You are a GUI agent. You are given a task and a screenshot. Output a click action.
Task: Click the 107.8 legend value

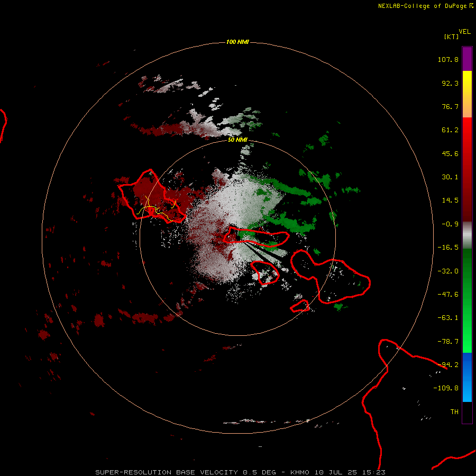pos(448,59)
